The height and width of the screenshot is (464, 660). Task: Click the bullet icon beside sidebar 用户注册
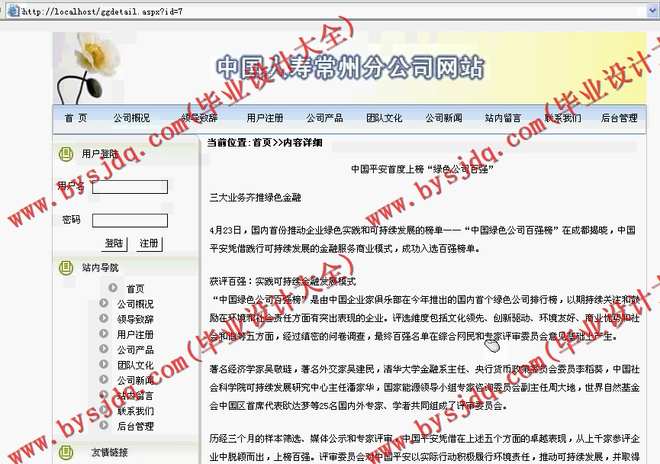point(104,335)
